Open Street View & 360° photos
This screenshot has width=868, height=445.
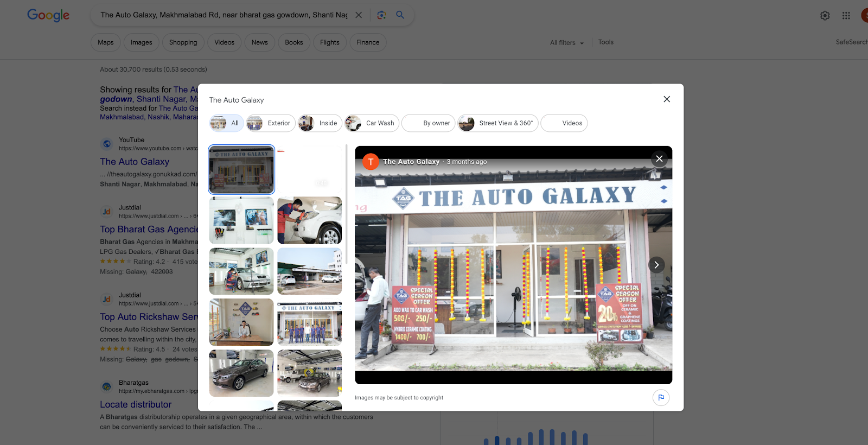point(498,123)
